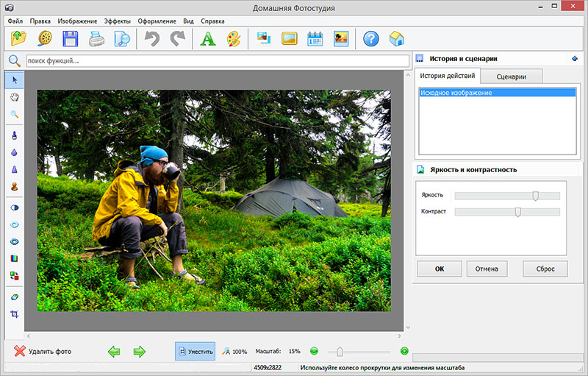Open the Справка menu
This screenshot has height=376, width=588.
click(212, 21)
